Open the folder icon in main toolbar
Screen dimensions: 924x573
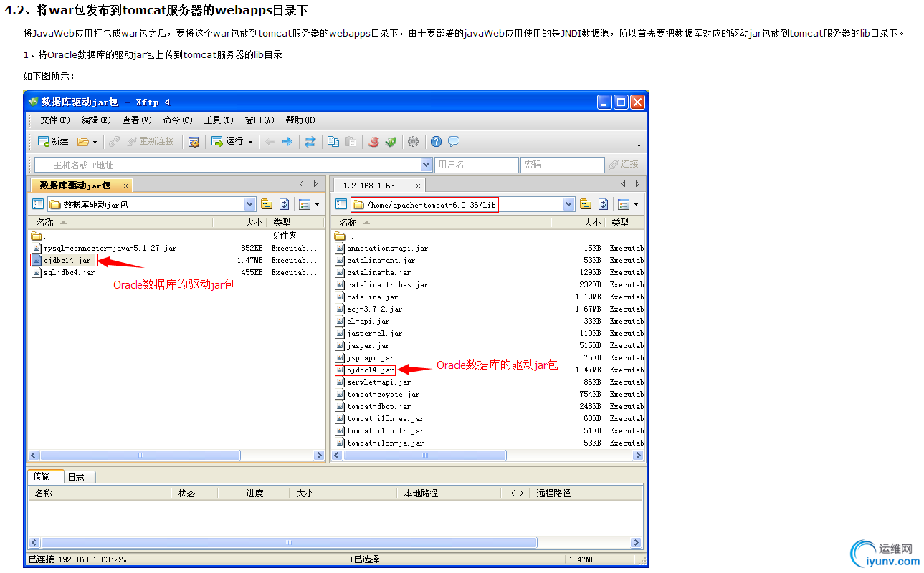pyautogui.click(x=83, y=141)
